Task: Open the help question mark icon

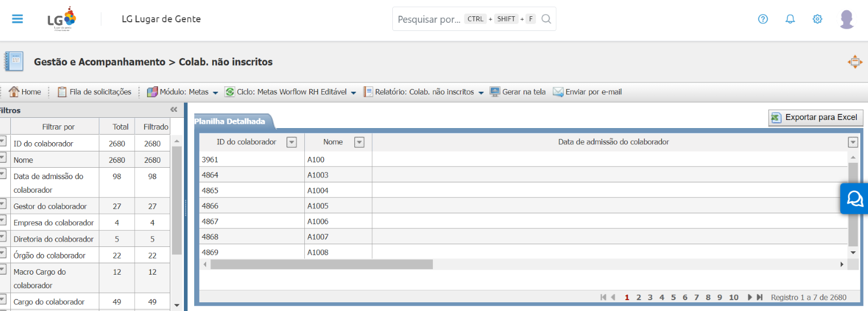Action: pyautogui.click(x=763, y=19)
